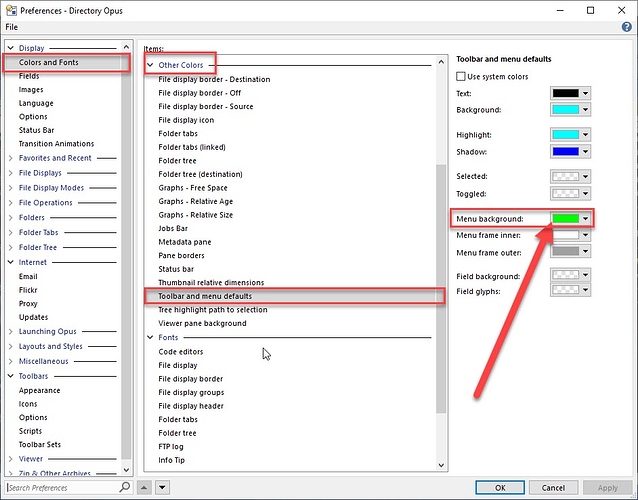Click the Directory Opus title bar icon
The image size is (638, 500).
(x=11, y=10)
